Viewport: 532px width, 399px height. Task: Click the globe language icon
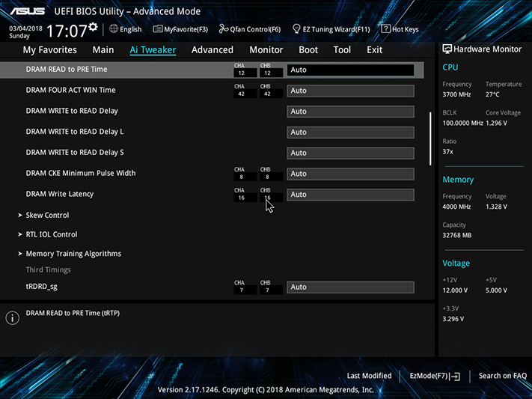click(114, 29)
